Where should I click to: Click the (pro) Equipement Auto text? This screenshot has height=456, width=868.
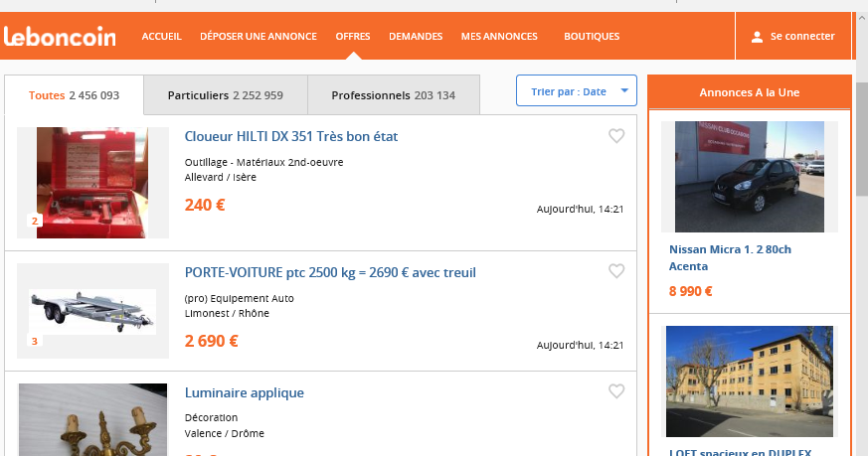[240, 298]
